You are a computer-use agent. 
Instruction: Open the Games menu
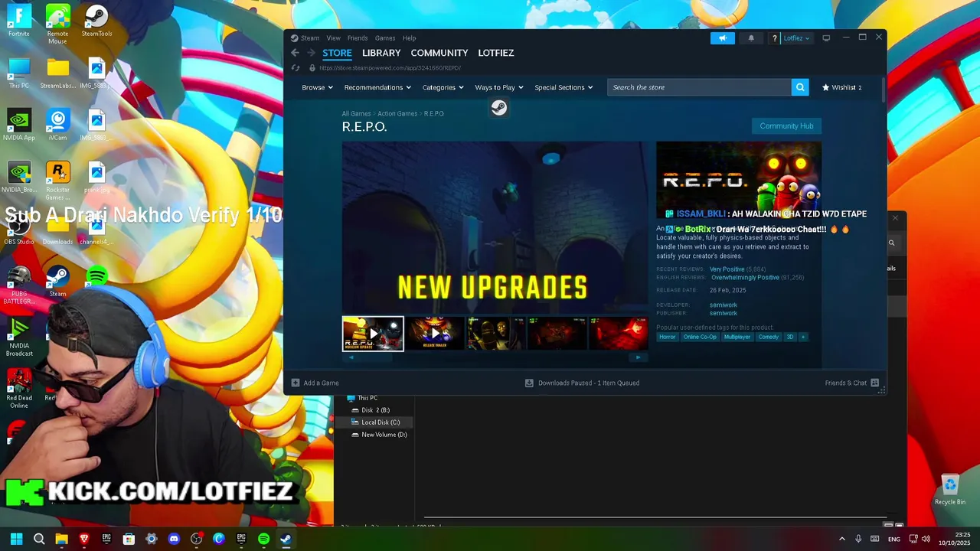[x=385, y=38]
